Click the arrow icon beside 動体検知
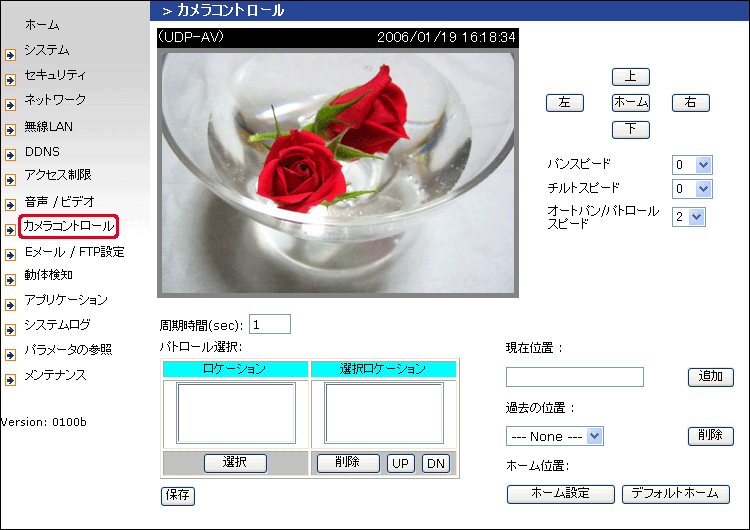This screenshot has height=530, width=750. [11, 280]
